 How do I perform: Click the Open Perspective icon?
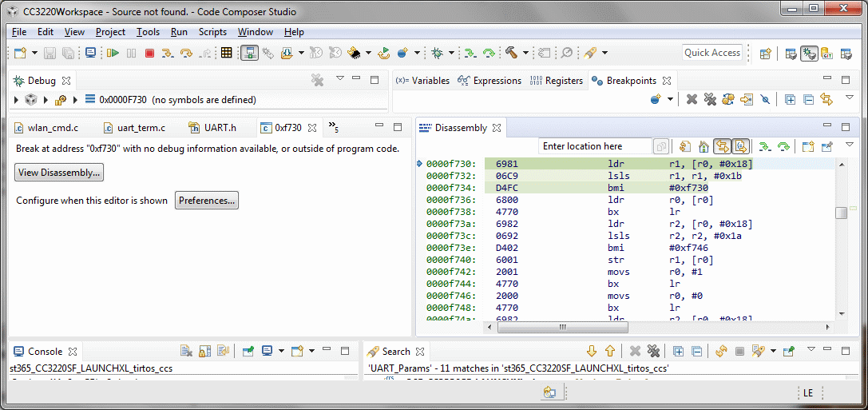point(765,54)
